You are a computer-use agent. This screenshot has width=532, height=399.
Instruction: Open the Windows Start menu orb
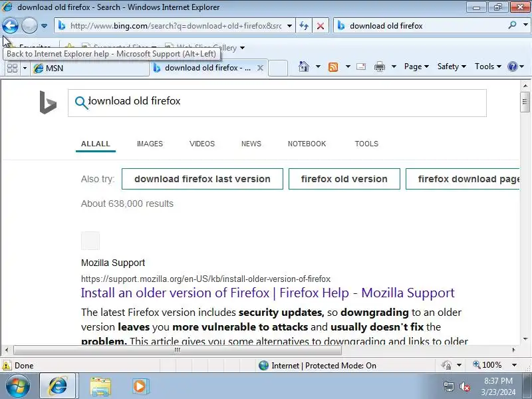(18, 386)
